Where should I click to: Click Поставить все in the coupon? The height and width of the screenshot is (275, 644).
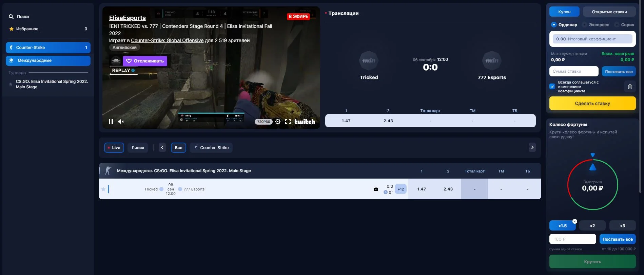tap(619, 72)
